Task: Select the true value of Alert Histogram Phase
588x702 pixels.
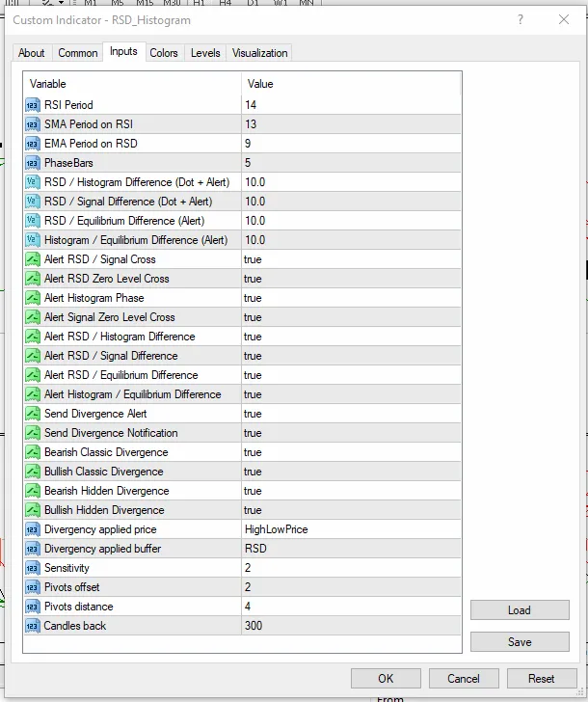Action: [x=253, y=298]
